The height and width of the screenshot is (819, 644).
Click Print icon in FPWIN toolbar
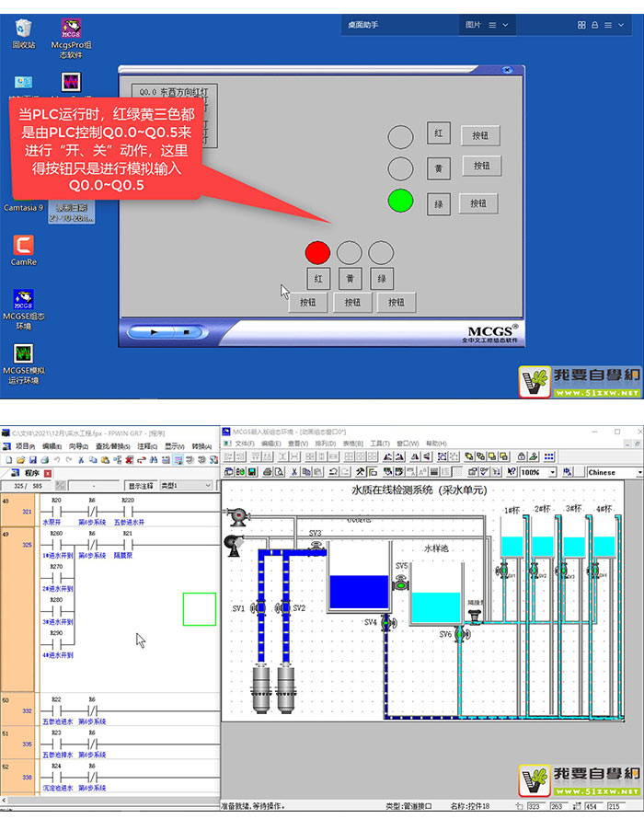pyautogui.click(x=45, y=459)
